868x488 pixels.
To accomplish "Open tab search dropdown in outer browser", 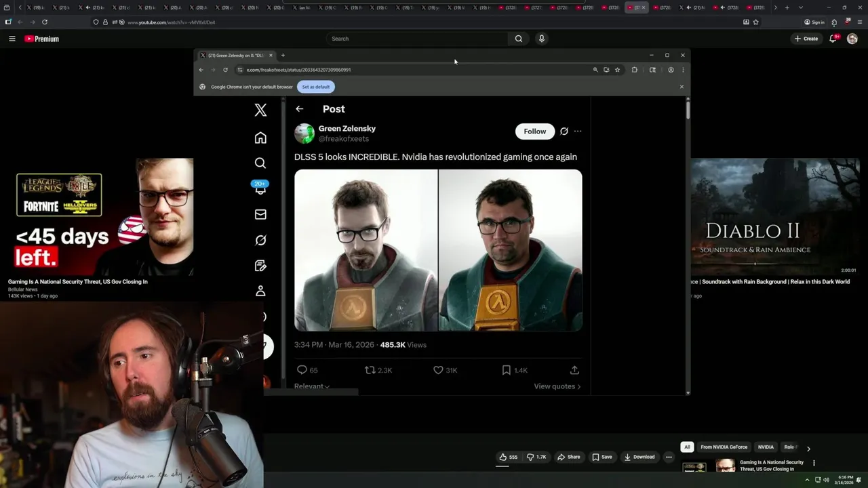I will pyautogui.click(x=801, y=7).
